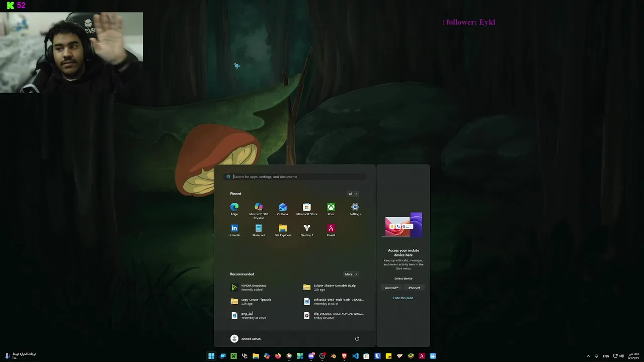Viewport: 644px width, 362px height.
Task: Launch Microsoft 365 Copilot pinned app
Action: 259,211
